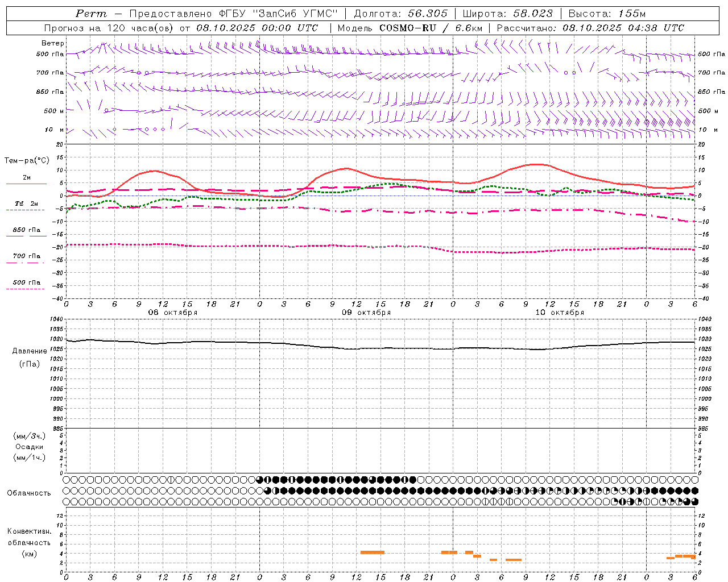Click the "2м" red line legend entry
728x582 pixels.
27,178
